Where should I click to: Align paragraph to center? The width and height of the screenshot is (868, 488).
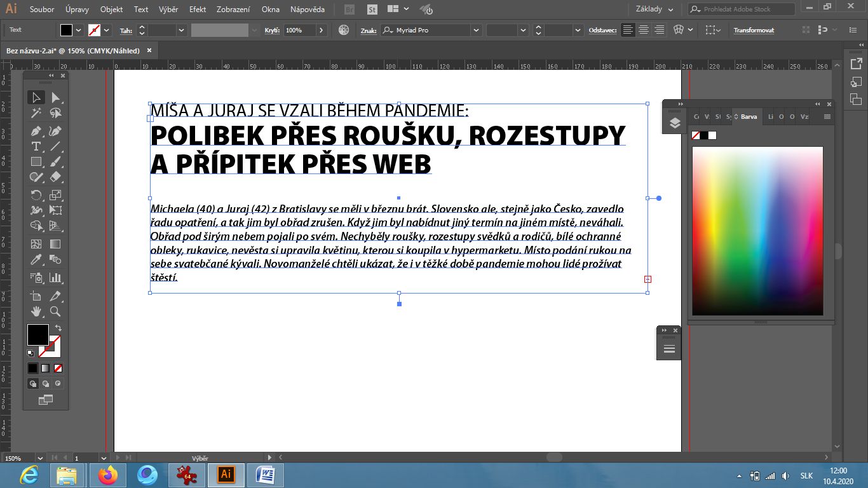(x=644, y=30)
